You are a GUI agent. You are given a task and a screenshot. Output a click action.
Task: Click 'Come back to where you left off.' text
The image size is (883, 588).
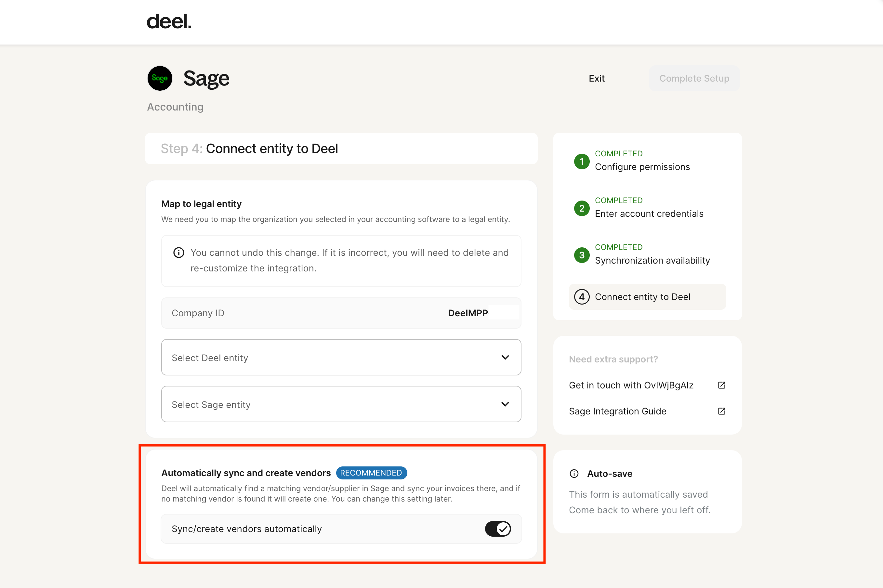tap(639, 510)
